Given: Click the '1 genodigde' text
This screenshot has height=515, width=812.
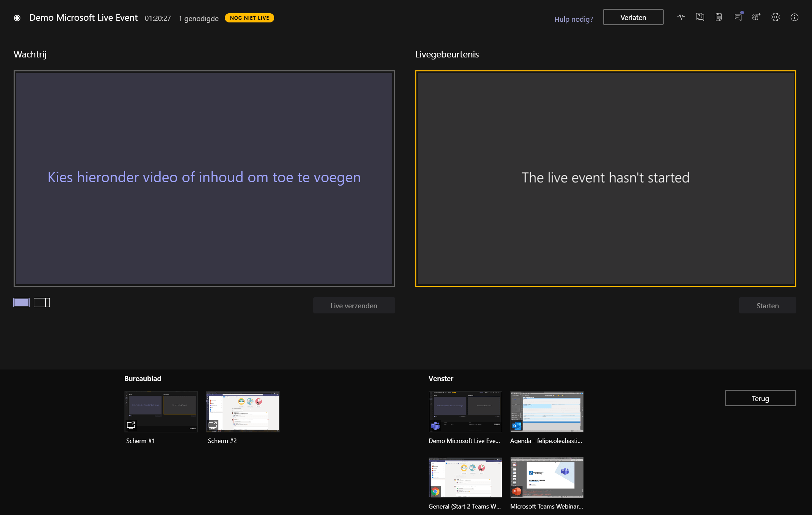Looking at the screenshot, I should click(199, 18).
